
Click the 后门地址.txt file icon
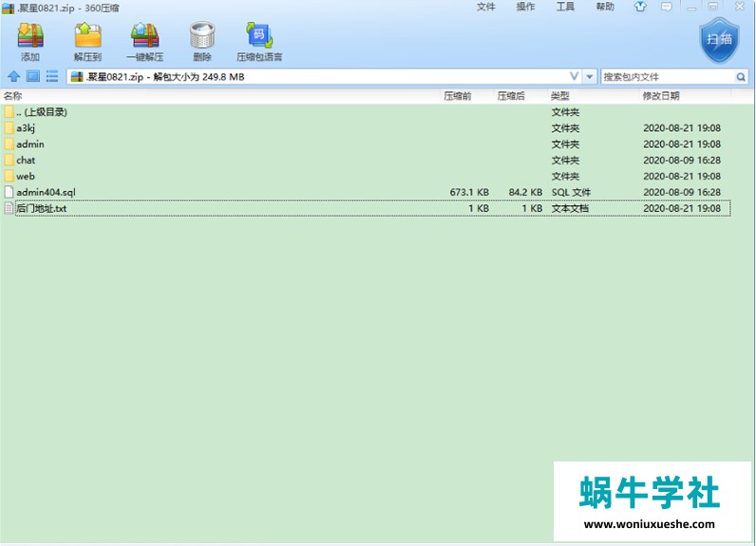(9, 208)
